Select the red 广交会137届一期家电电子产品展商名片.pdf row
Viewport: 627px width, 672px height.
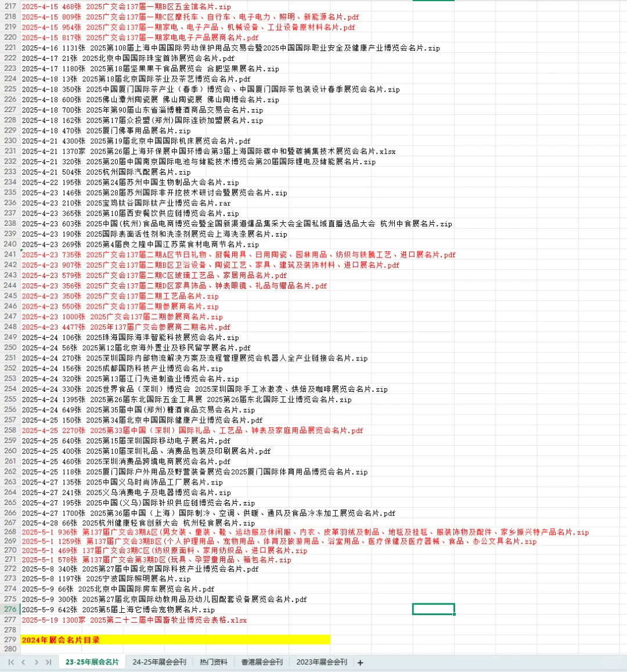[x=140, y=38]
